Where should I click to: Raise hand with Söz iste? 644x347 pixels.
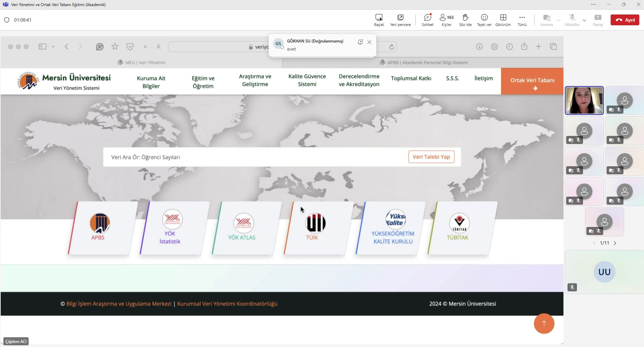465,20
